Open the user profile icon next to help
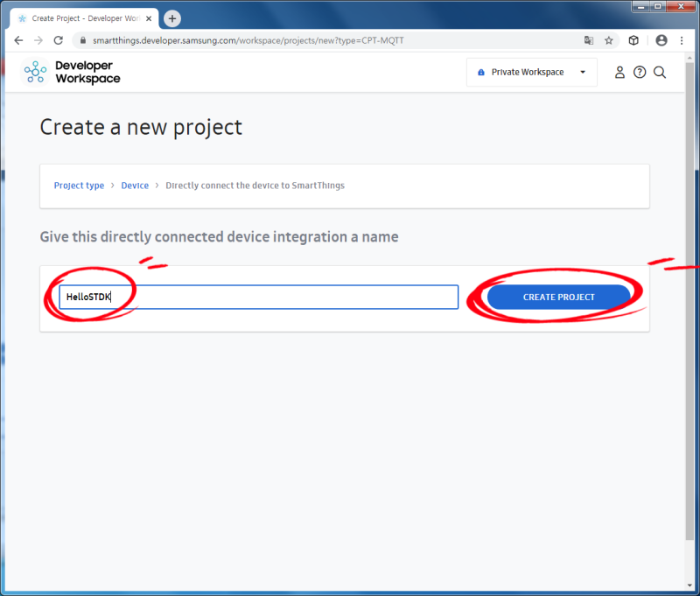Screen dimensions: 700x596 (619, 73)
